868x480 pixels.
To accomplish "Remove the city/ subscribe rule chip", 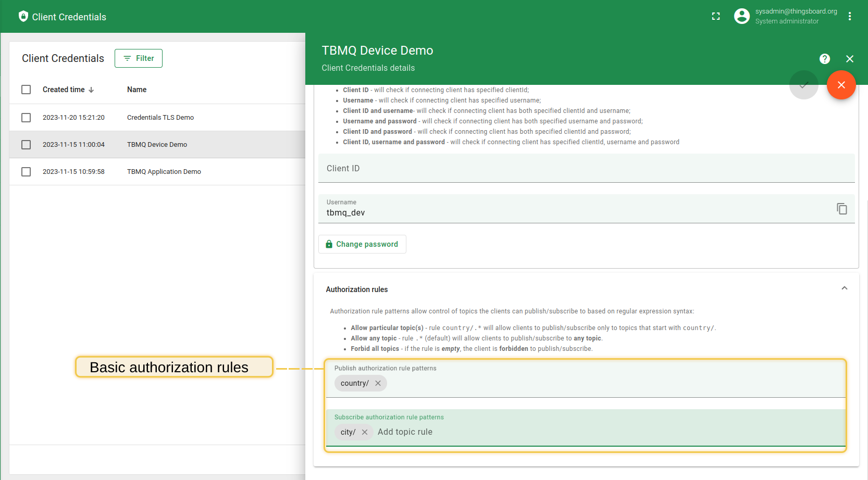I will coord(365,432).
